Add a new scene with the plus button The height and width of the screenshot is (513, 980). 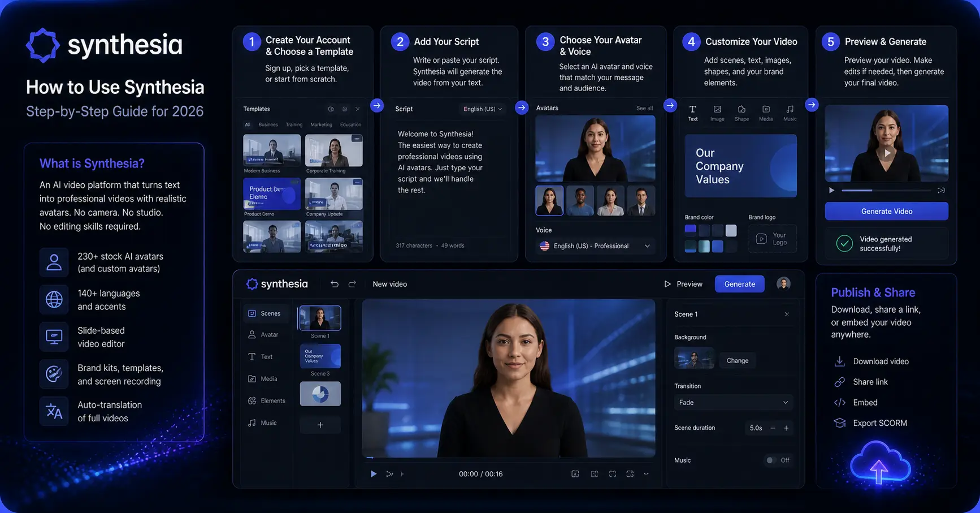pos(320,425)
